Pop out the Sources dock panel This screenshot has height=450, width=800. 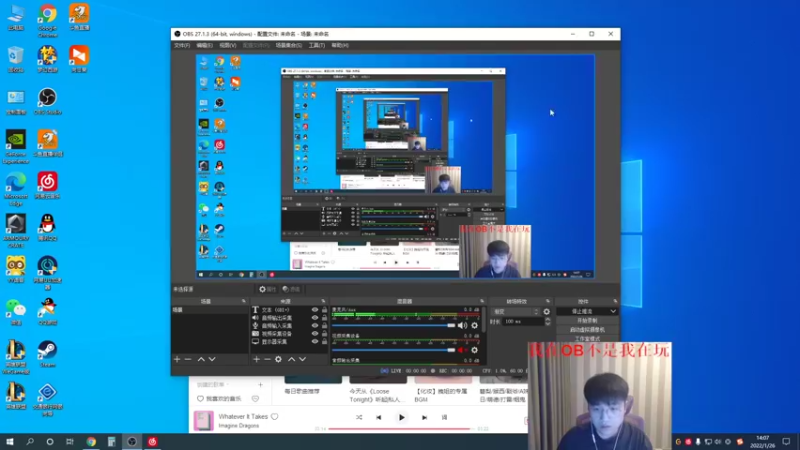pyautogui.click(x=323, y=302)
